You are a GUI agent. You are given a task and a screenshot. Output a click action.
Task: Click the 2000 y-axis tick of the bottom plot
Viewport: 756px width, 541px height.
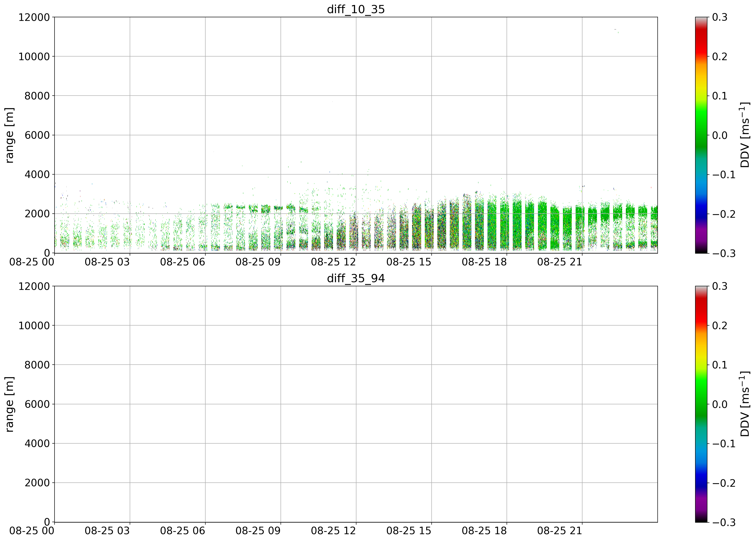pos(37,483)
